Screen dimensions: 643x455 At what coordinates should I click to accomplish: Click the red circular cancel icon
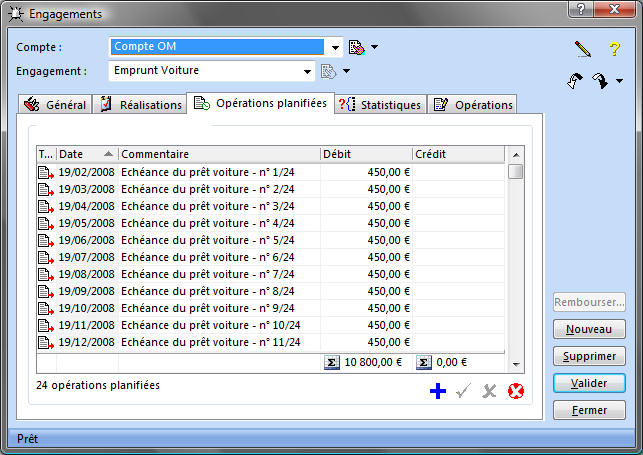(x=516, y=391)
